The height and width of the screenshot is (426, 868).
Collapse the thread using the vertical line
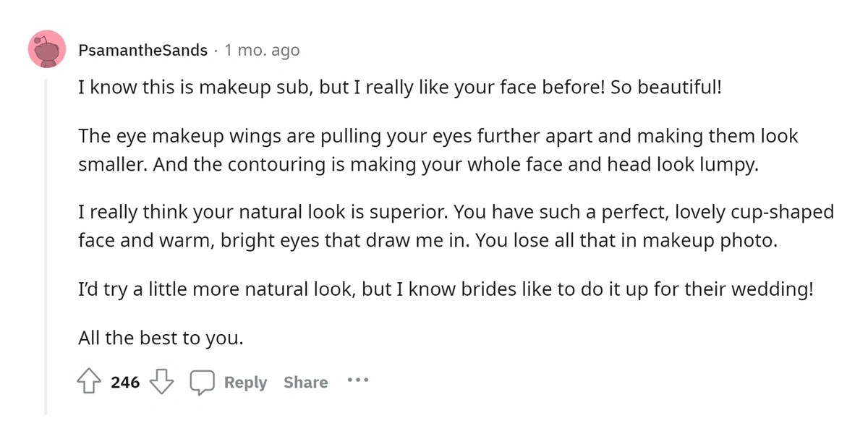(46, 246)
